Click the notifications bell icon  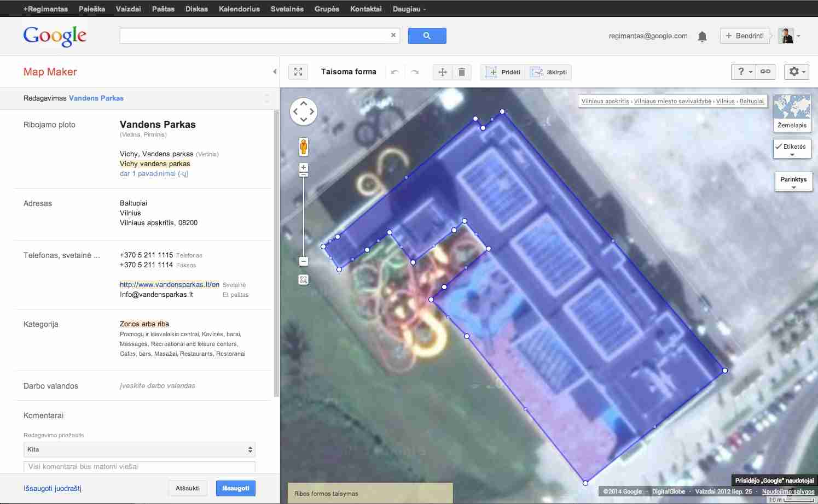coord(702,37)
